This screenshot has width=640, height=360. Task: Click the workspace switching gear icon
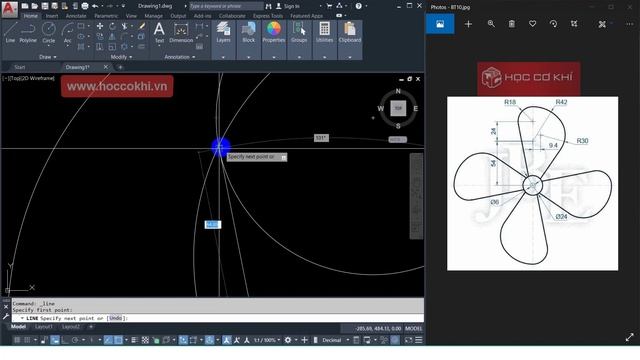click(x=288, y=340)
